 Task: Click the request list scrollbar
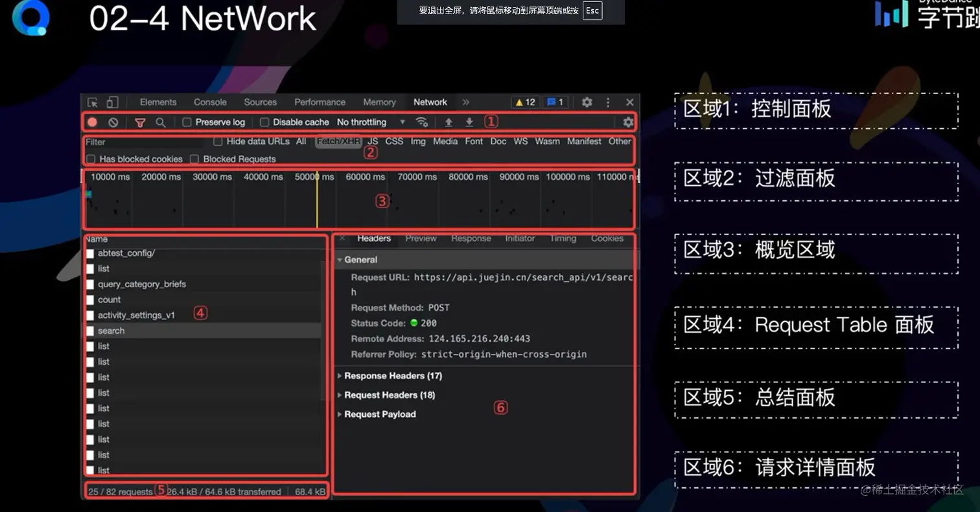point(323,331)
